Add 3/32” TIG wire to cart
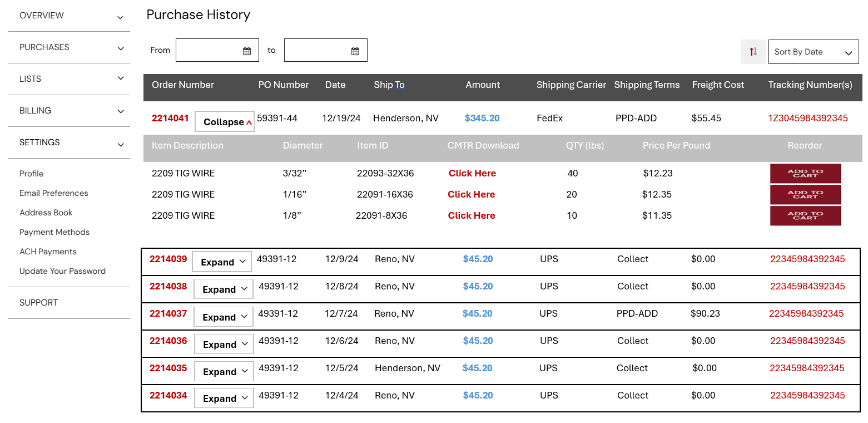The height and width of the screenshot is (423, 868). point(805,174)
